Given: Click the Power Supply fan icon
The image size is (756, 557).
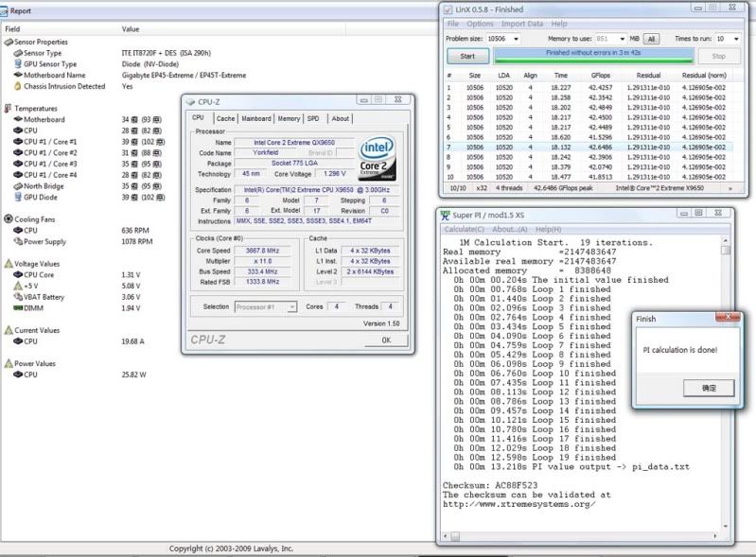Looking at the screenshot, I should pos(18,241).
